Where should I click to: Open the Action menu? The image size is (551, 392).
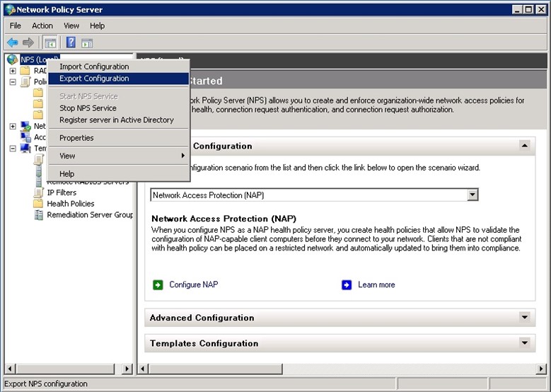42,25
